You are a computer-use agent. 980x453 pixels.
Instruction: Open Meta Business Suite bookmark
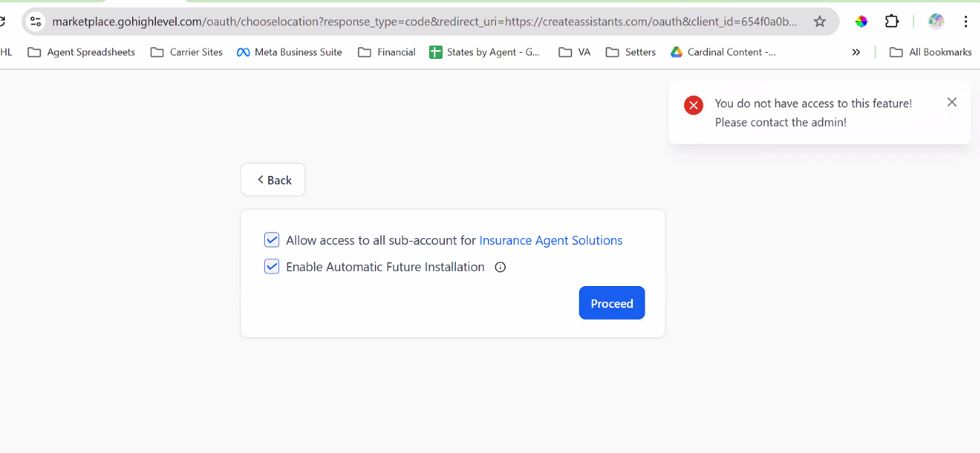[x=289, y=52]
